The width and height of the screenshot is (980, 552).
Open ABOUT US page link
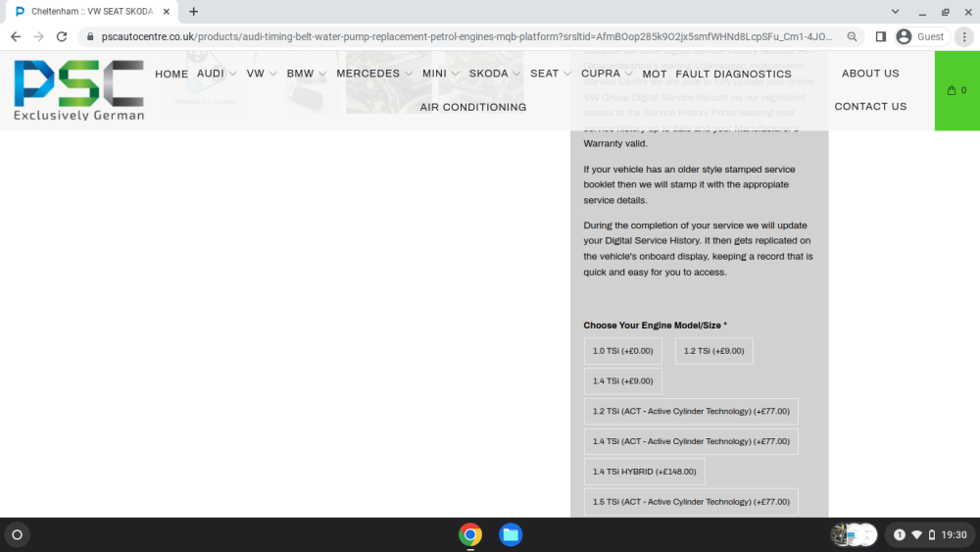[870, 74]
